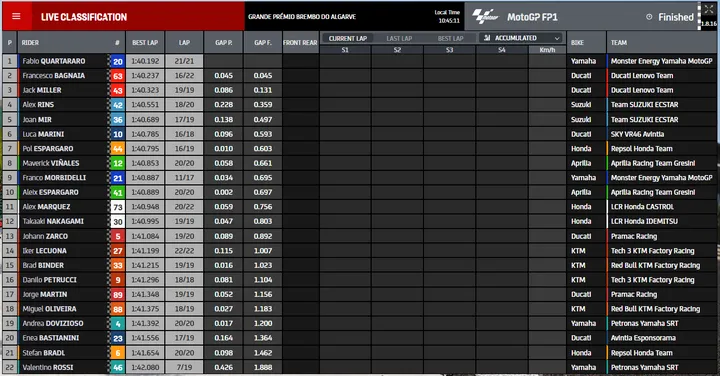Click team LCR Honda CASTROL
This screenshot has width=720, height=376.
[x=642, y=207]
